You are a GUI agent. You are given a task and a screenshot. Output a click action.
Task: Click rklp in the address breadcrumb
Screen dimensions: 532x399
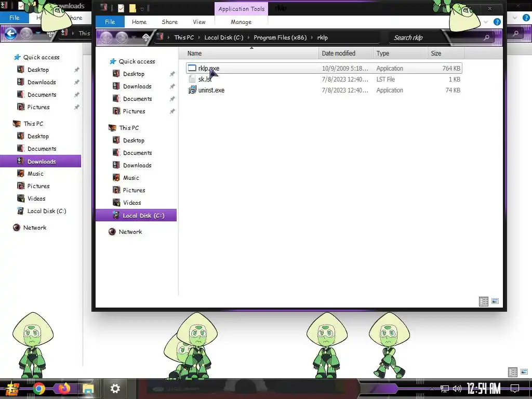[322, 37]
